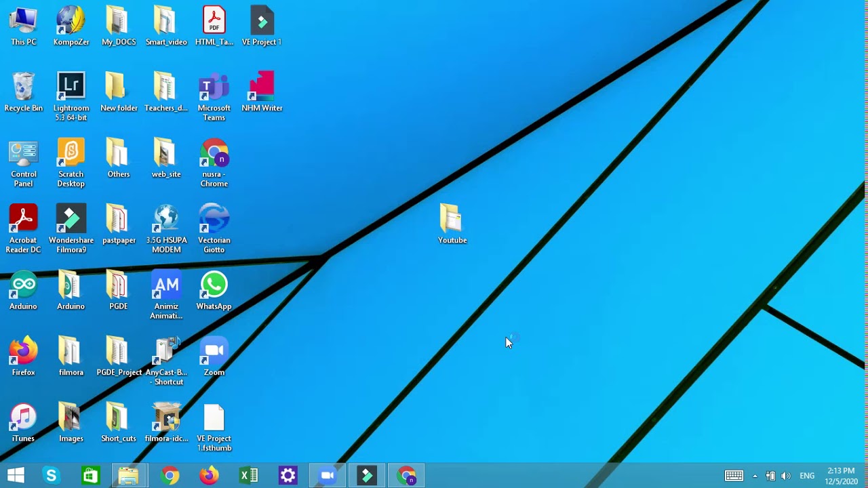Viewport: 868px width, 488px height.
Task: Select the VE Project 1.fsthumb file
Action: pos(214,418)
